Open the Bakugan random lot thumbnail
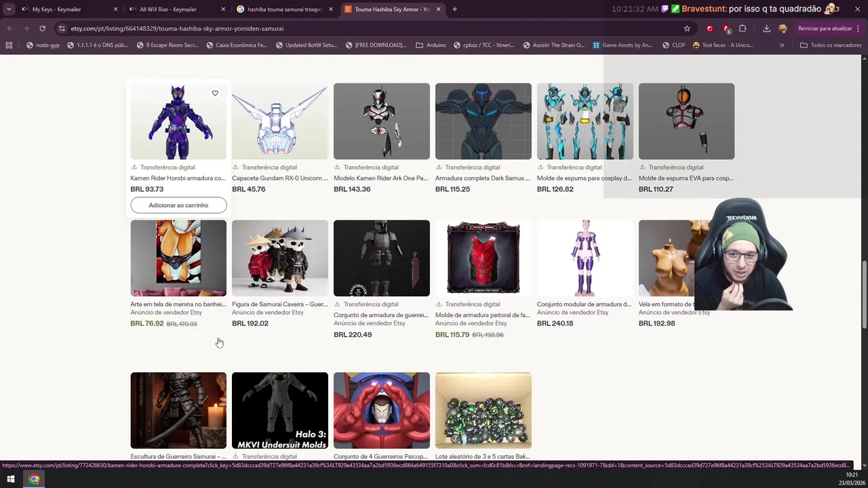The height and width of the screenshot is (488, 868). click(484, 411)
